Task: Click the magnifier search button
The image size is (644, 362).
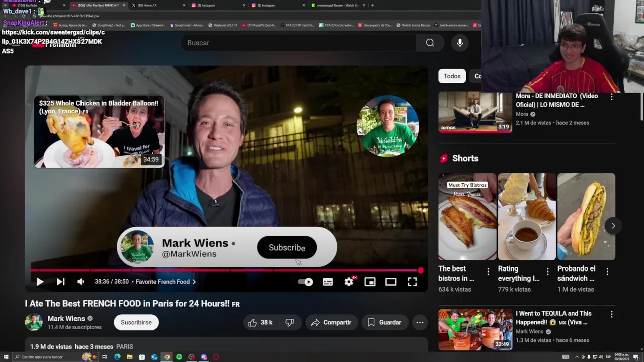Action: click(x=430, y=43)
